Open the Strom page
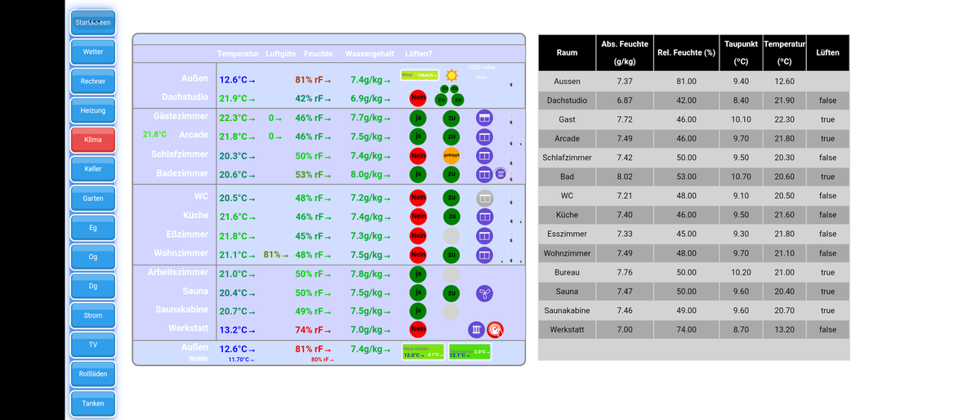This screenshot has height=420, width=980. [x=93, y=315]
